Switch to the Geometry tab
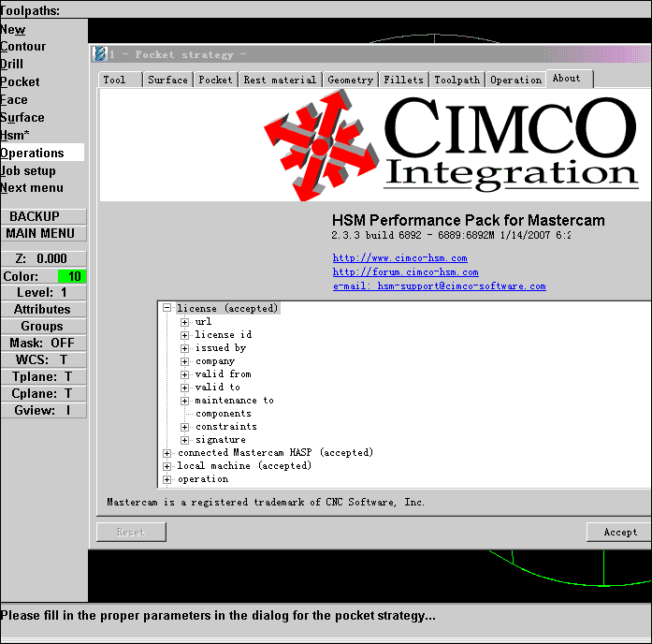Viewport: 652px width, 644px height. 351,80
